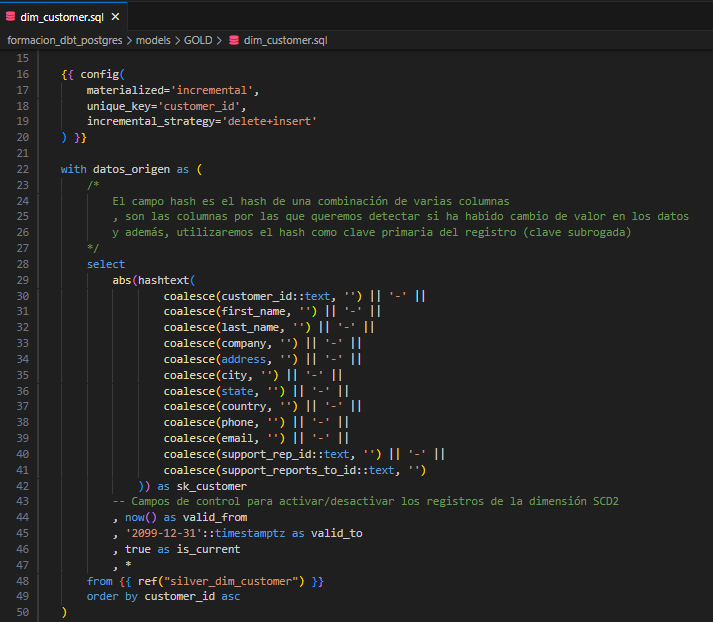713x622 pixels.
Task: Select the dim_customer.sql tab label
Action: point(61,17)
